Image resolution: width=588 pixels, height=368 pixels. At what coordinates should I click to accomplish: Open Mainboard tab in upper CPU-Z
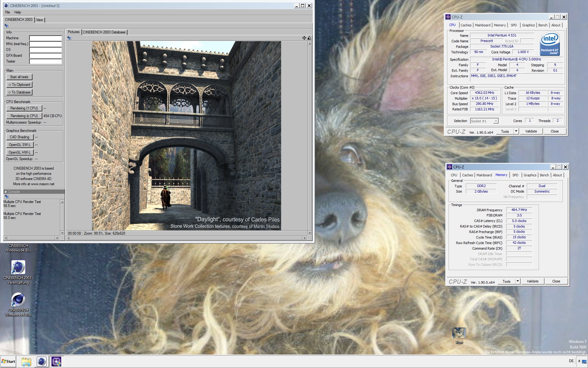483,25
